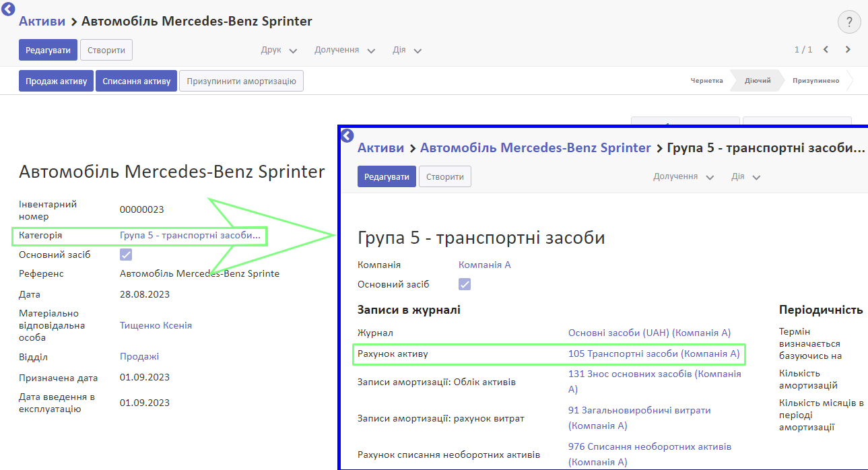
Task: Go to next record with right pager arrow
Action: [848, 50]
